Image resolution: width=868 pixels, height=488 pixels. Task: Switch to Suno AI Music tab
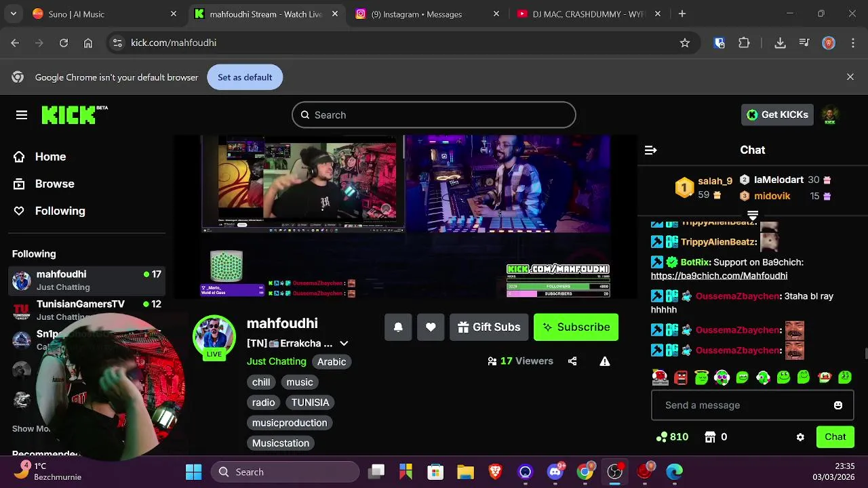coord(105,14)
